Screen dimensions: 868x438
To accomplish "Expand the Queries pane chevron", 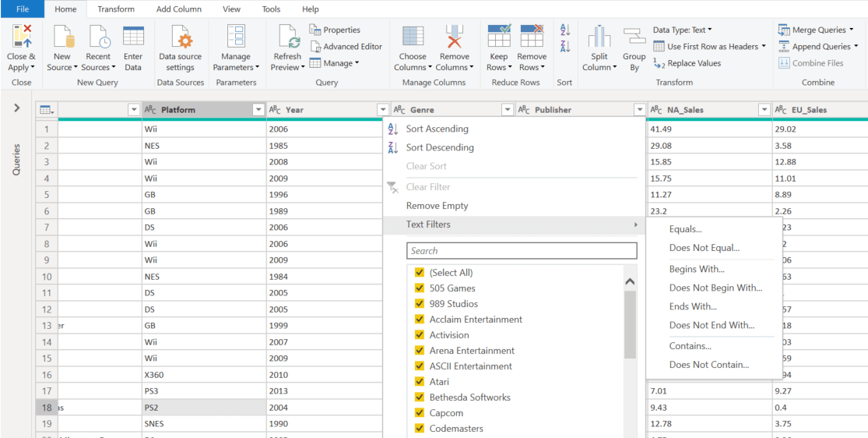I will click(17, 108).
